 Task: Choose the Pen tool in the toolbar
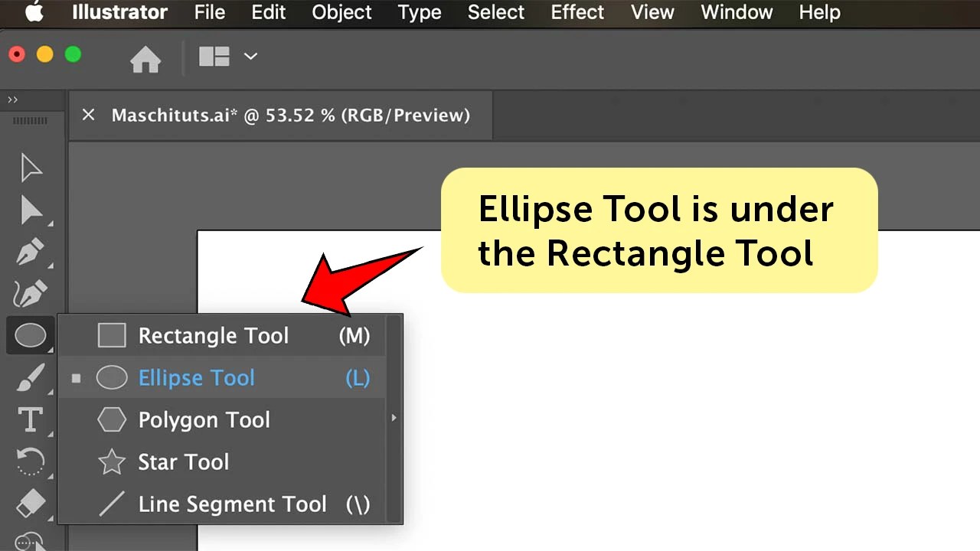tap(31, 252)
